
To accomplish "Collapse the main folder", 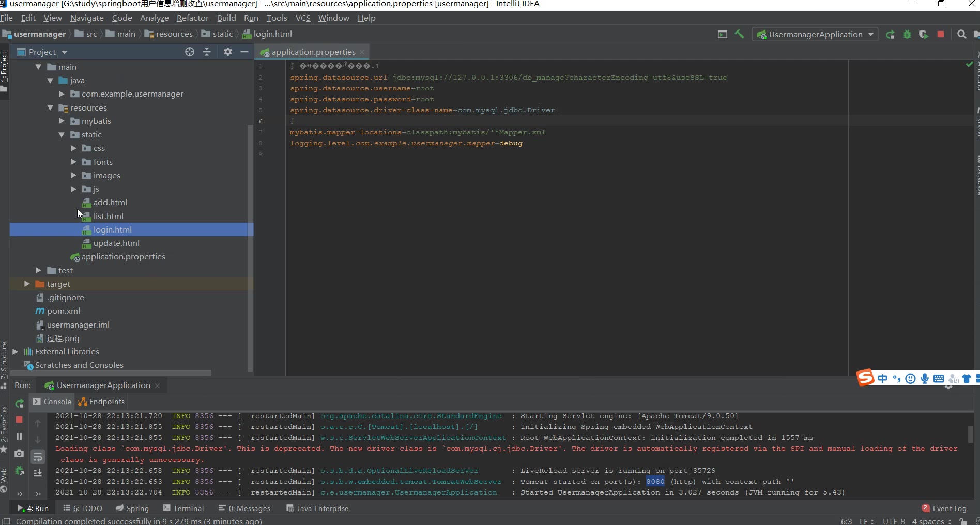I will pyautogui.click(x=38, y=67).
